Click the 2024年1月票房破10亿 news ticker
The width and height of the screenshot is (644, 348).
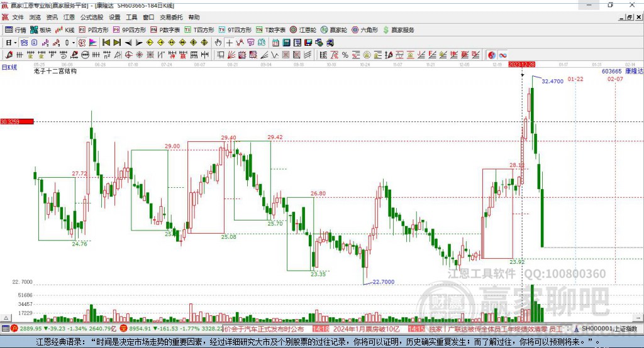pyautogui.click(x=366, y=329)
